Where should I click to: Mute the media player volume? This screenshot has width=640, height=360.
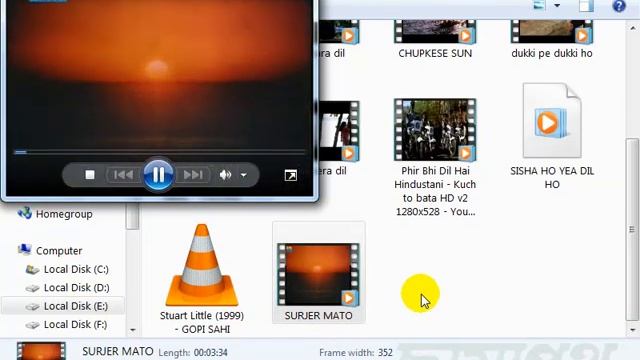click(x=225, y=175)
